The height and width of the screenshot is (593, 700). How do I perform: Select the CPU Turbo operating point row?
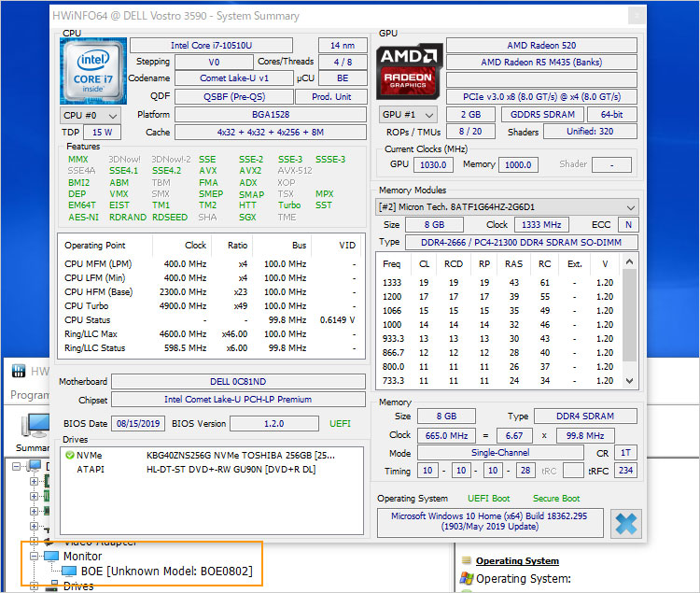pyautogui.click(x=210, y=306)
